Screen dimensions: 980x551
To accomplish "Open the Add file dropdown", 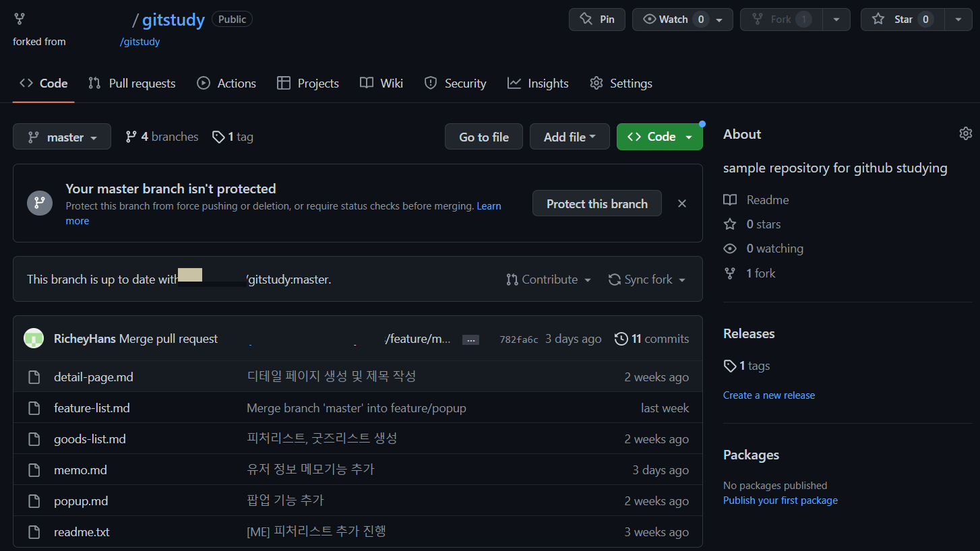I will [570, 137].
